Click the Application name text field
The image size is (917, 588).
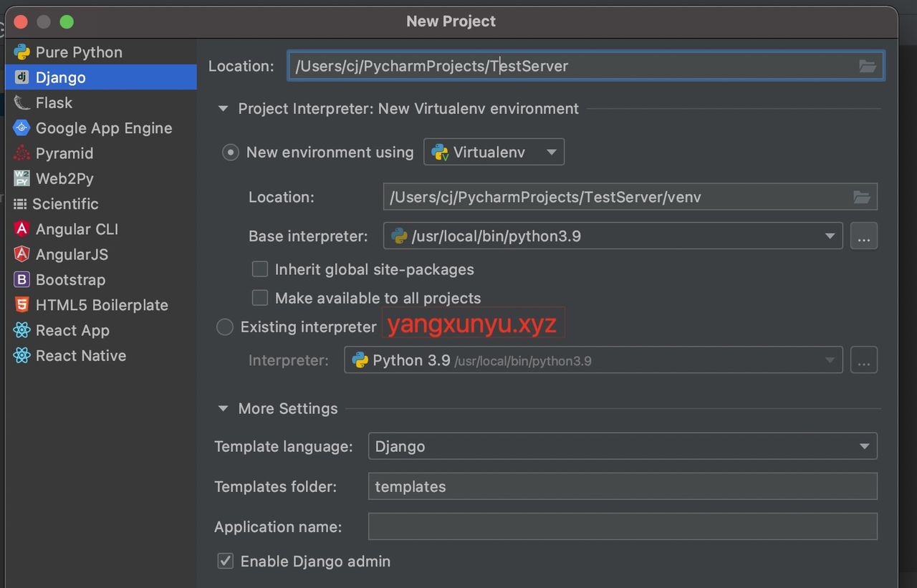coord(622,526)
